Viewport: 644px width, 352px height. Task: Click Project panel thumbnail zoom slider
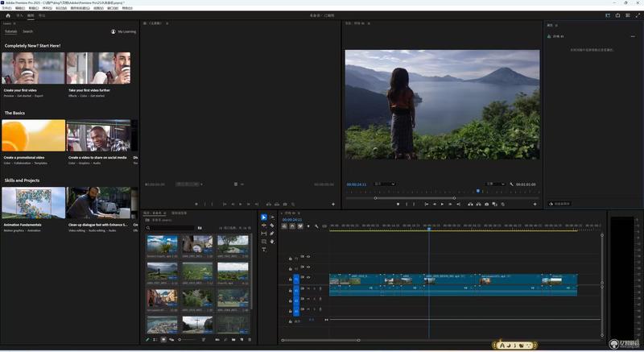point(187,340)
